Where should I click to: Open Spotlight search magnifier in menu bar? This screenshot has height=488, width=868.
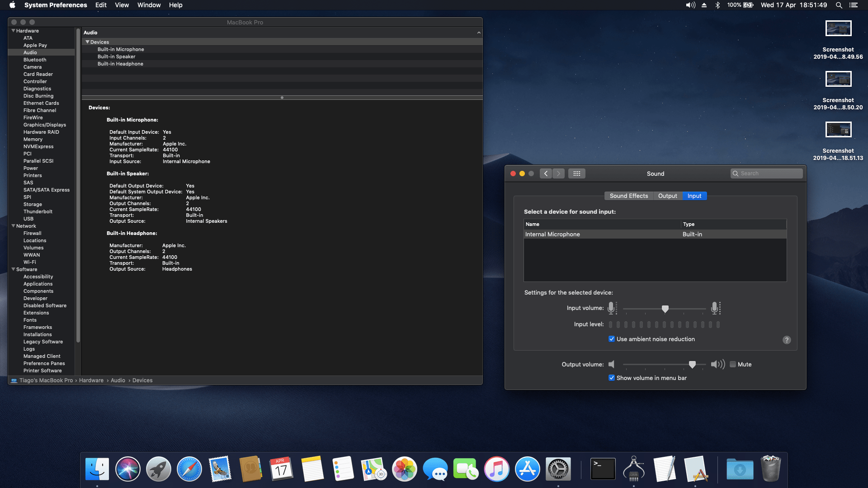click(x=839, y=5)
